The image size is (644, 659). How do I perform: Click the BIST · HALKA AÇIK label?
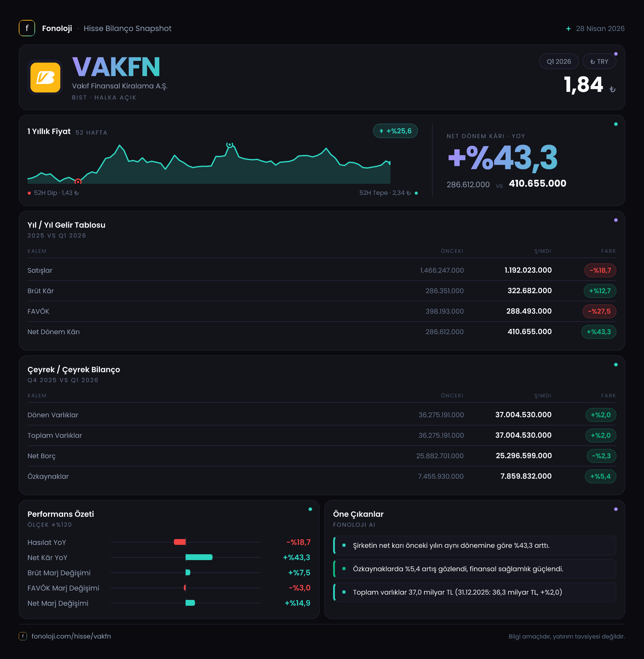[104, 97]
